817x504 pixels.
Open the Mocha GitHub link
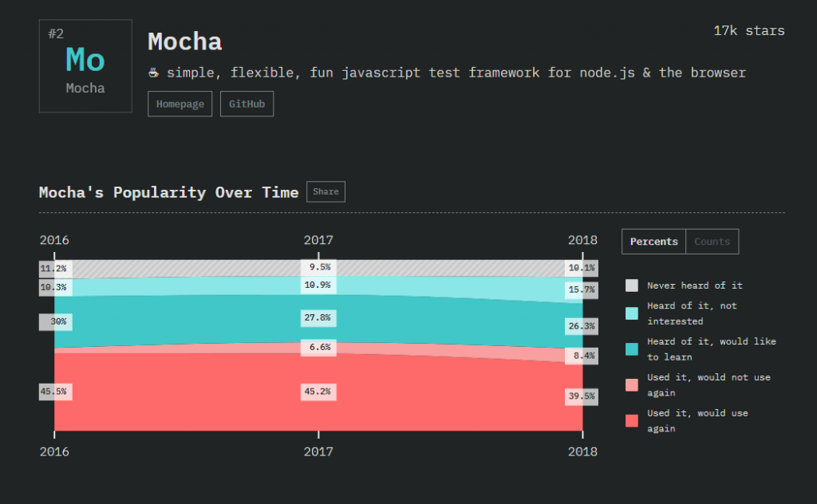tap(247, 104)
